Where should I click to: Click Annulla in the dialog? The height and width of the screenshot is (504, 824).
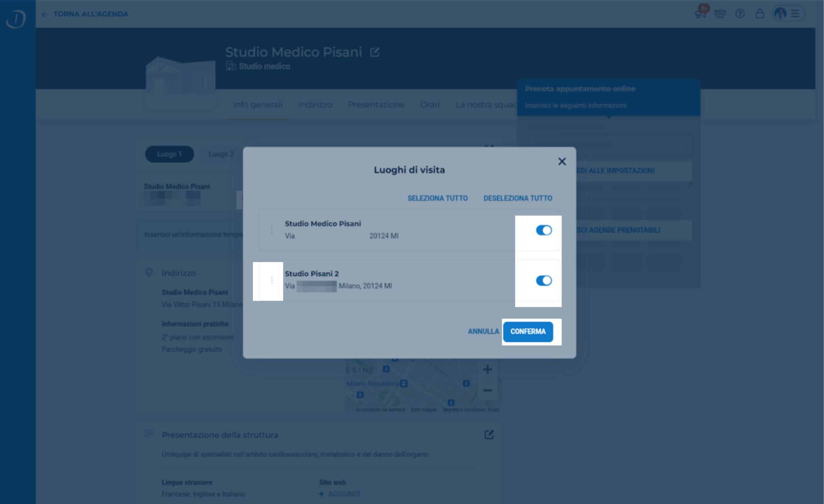tap(483, 331)
